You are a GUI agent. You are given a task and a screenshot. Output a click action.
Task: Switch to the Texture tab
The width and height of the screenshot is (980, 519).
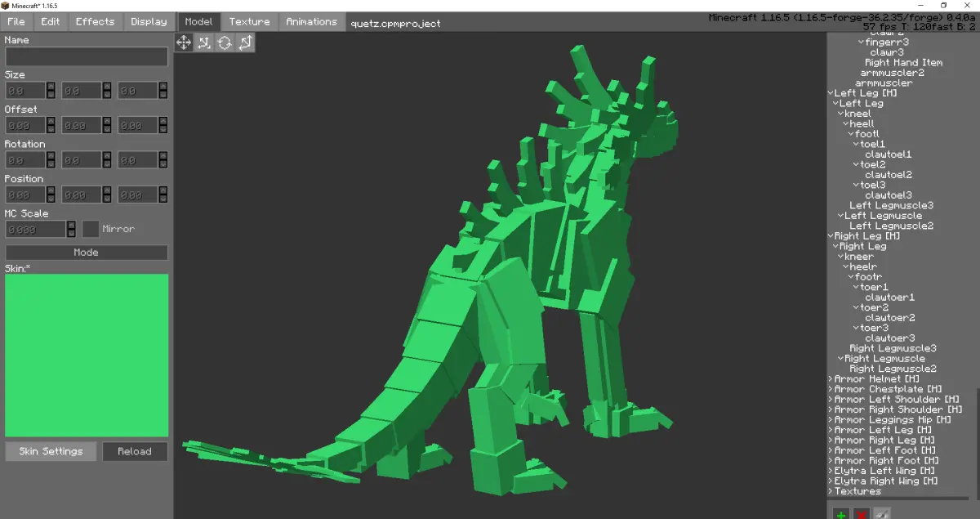249,22
